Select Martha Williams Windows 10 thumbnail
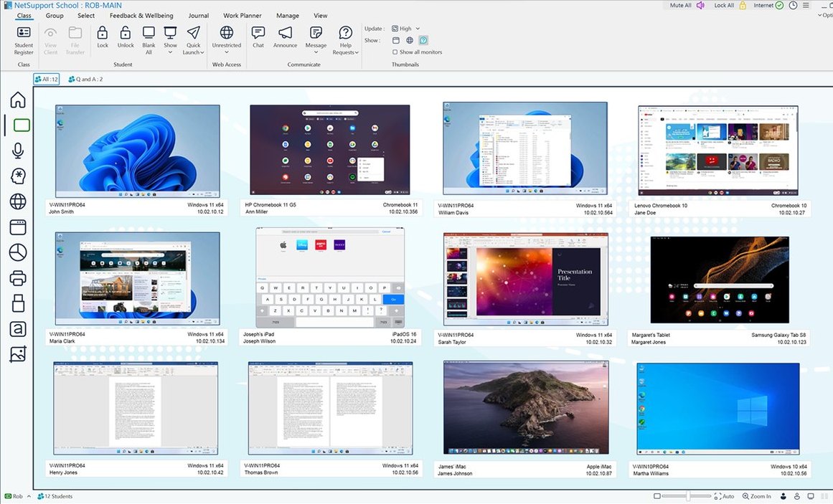 (x=718, y=409)
